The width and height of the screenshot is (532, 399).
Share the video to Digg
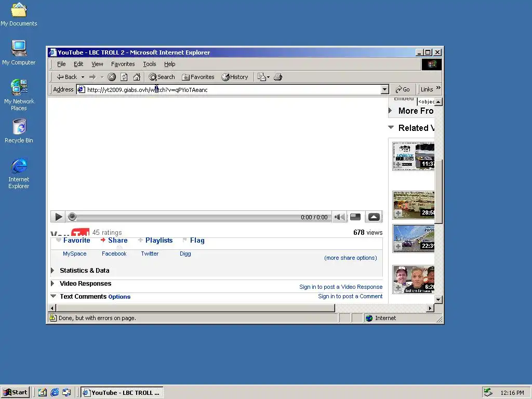click(185, 254)
